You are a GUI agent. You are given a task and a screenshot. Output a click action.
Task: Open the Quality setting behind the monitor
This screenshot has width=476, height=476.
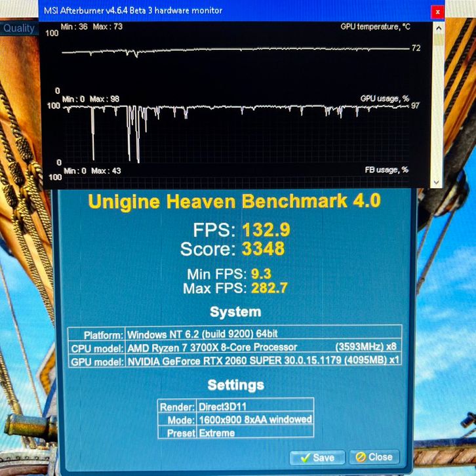click(19, 28)
